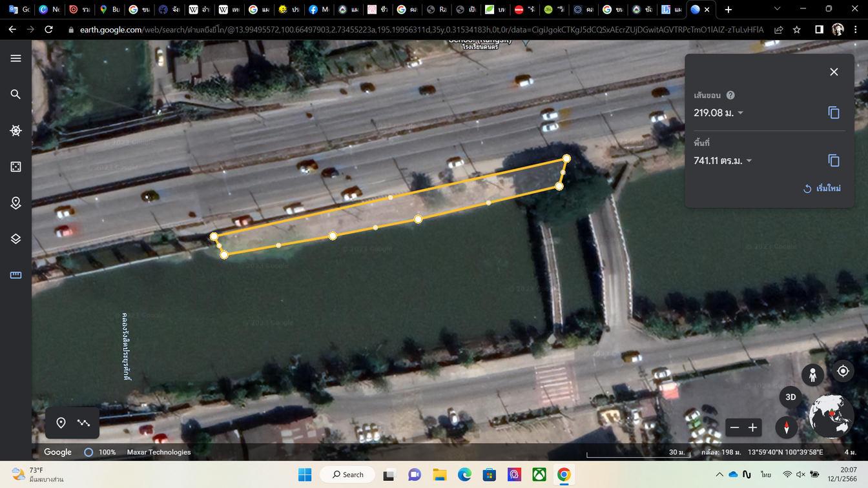Viewport: 868px width, 488px height.
Task: Expand perimeter unit dropdown
Action: [740, 113]
